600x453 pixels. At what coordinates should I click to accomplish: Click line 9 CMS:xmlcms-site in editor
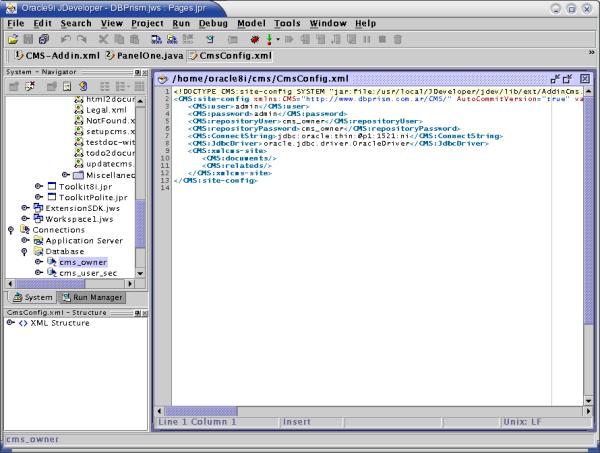pos(227,151)
